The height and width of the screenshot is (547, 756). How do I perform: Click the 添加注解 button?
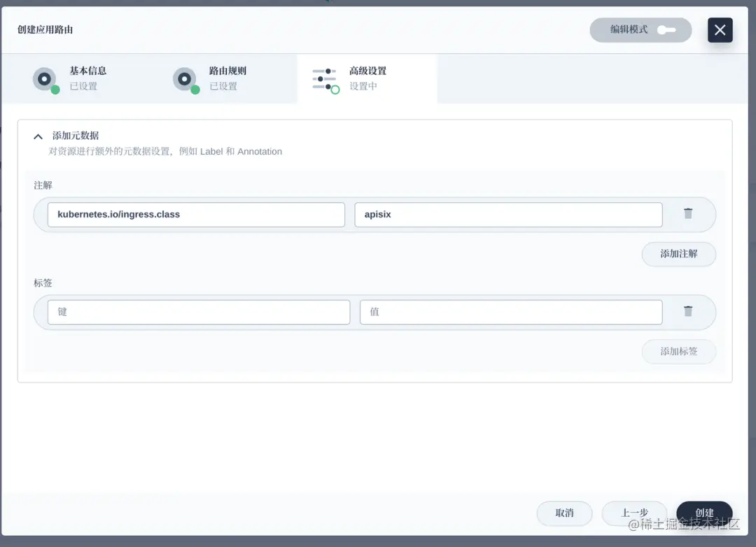(678, 254)
